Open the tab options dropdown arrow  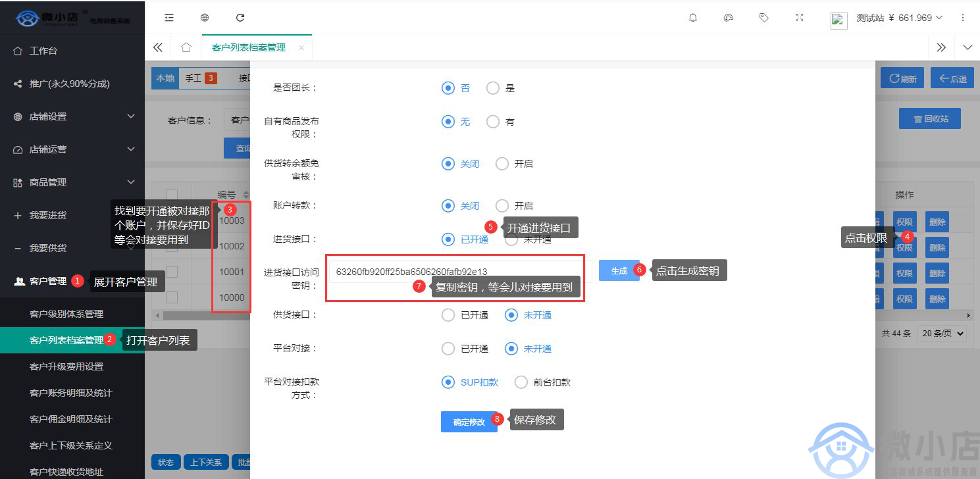point(967,47)
